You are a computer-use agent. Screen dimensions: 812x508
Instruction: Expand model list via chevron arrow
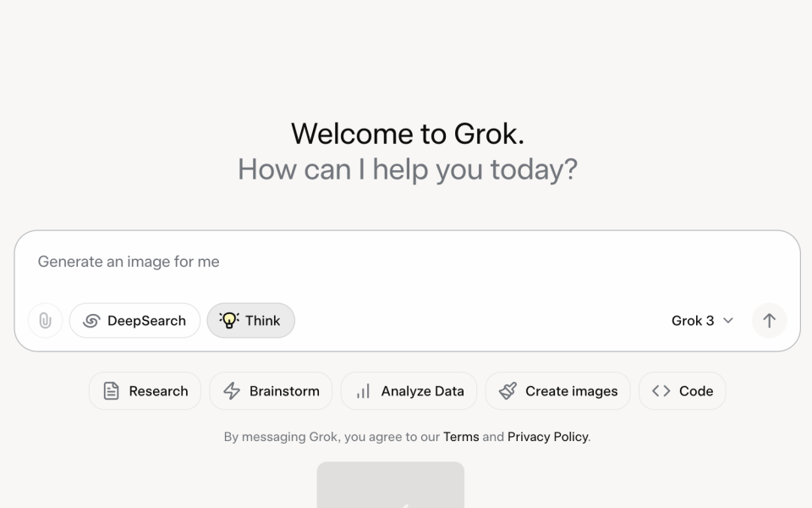point(728,321)
